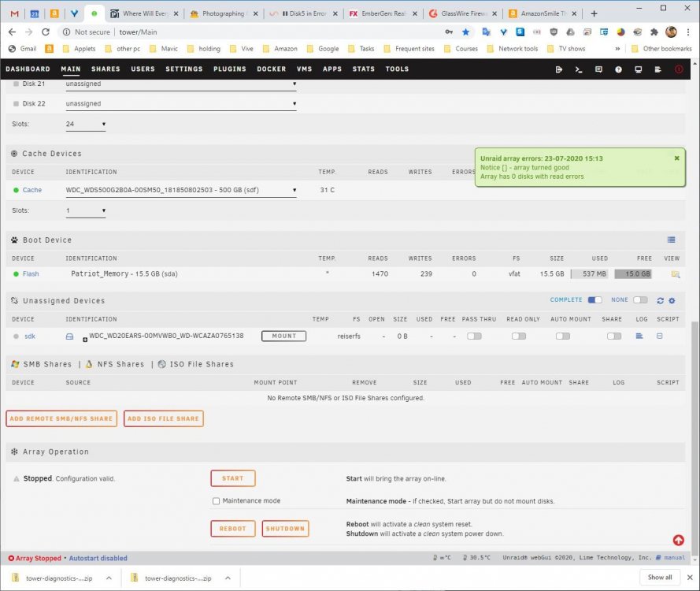The image size is (700, 591).
Task: Open the Disk 22 unassigned dropdown
Action: click(181, 104)
